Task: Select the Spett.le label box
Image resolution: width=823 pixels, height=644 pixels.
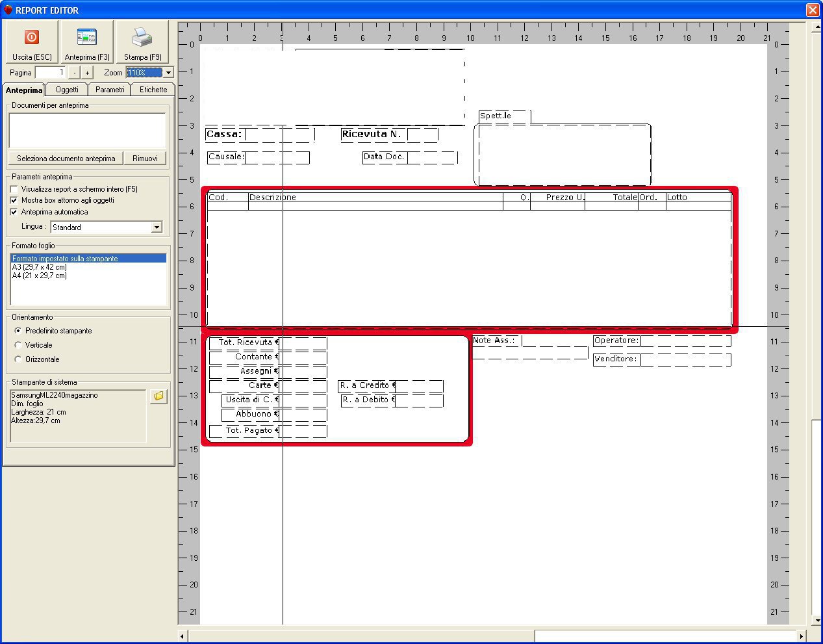Action: [505, 116]
